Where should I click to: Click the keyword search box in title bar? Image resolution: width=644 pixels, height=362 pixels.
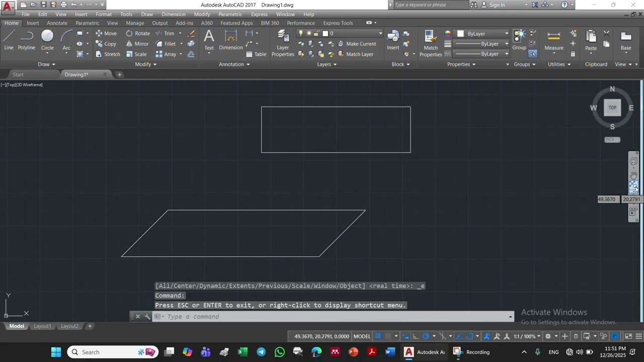point(430,5)
